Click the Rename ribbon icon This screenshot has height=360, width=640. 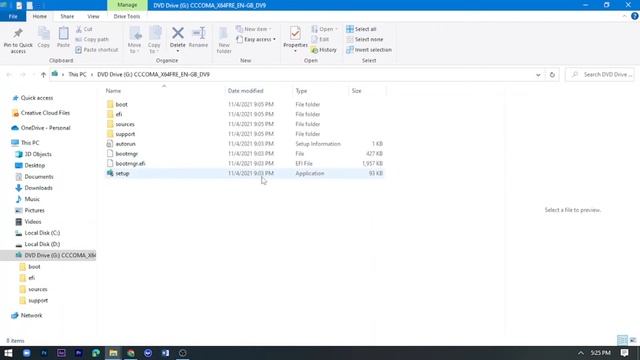(198, 38)
